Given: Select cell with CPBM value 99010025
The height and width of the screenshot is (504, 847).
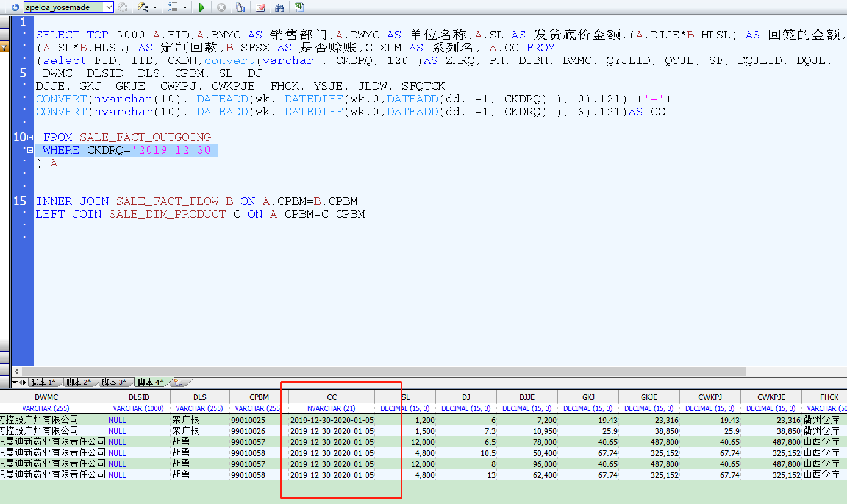Looking at the screenshot, I should click(259, 420).
